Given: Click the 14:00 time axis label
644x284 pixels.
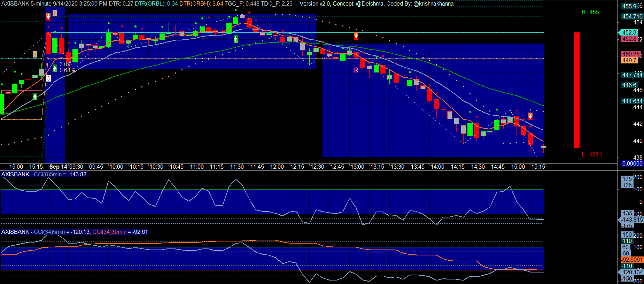Looking at the screenshot, I should pos(437,167).
